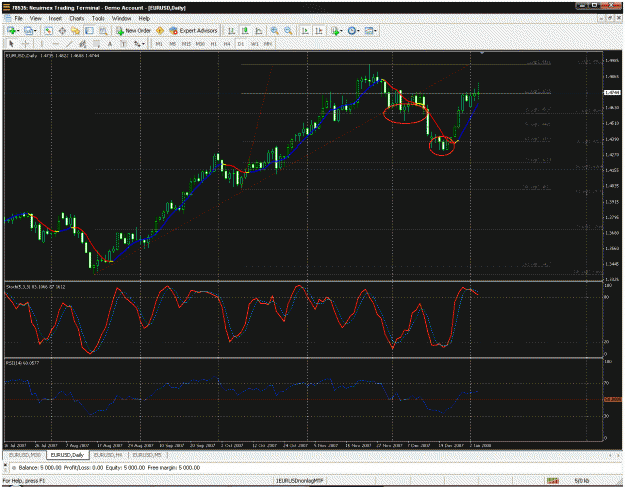Open the Strategy Tester icon
The image size is (625, 487).
point(103,31)
